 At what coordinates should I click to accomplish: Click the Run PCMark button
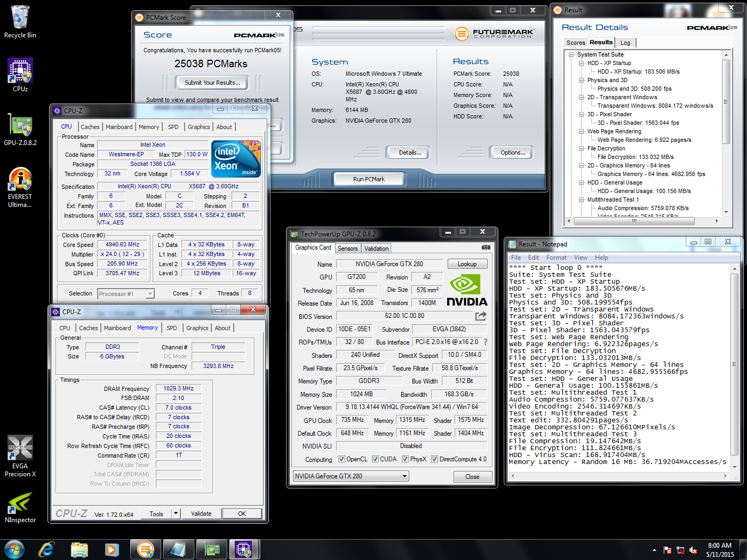click(x=369, y=179)
